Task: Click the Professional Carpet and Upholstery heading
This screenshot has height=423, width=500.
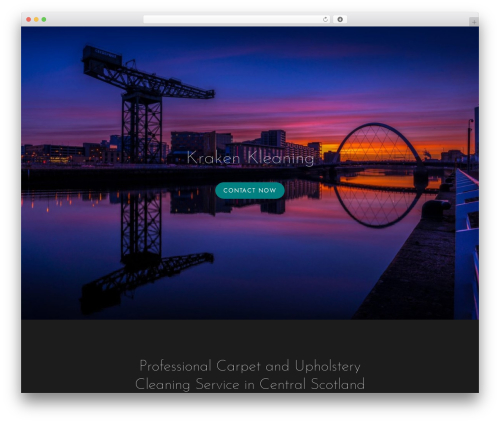Action: pos(250,375)
